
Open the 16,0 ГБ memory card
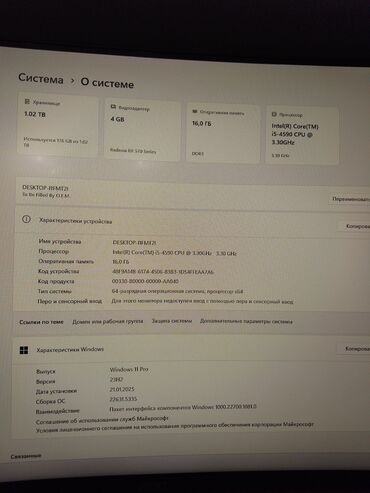point(223,133)
